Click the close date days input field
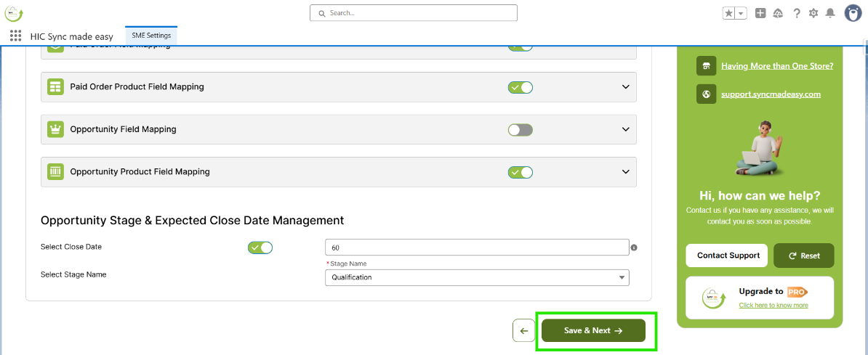The width and height of the screenshot is (868, 355). pos(477,248)
